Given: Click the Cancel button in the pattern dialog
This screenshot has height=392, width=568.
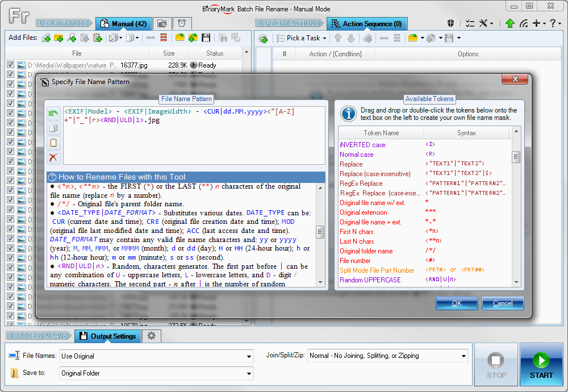Looking at the screenshot, I should pyautogui.click(x=503, y=303).
